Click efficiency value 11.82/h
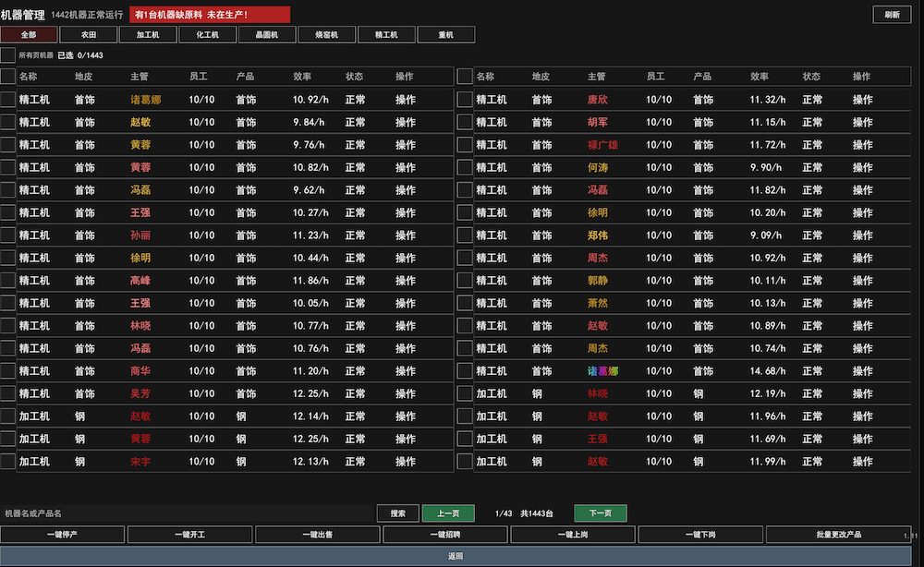The height and width of the screenshot is (567, 924). coord(768,189)
